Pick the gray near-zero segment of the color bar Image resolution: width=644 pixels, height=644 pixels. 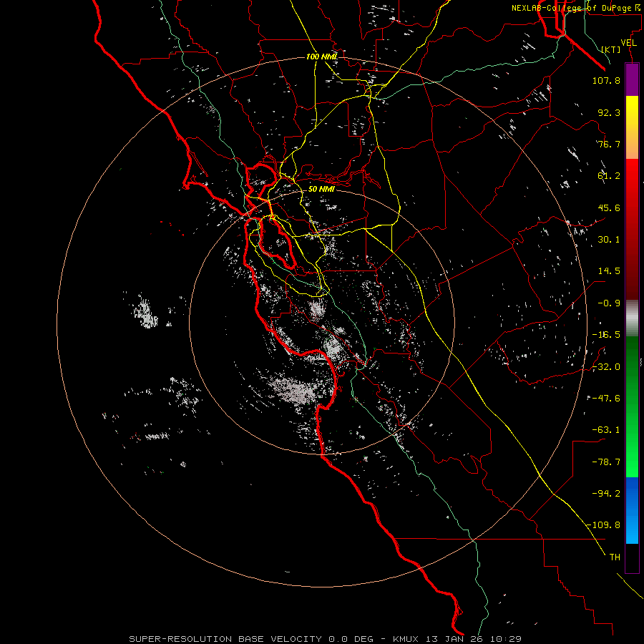632,318
